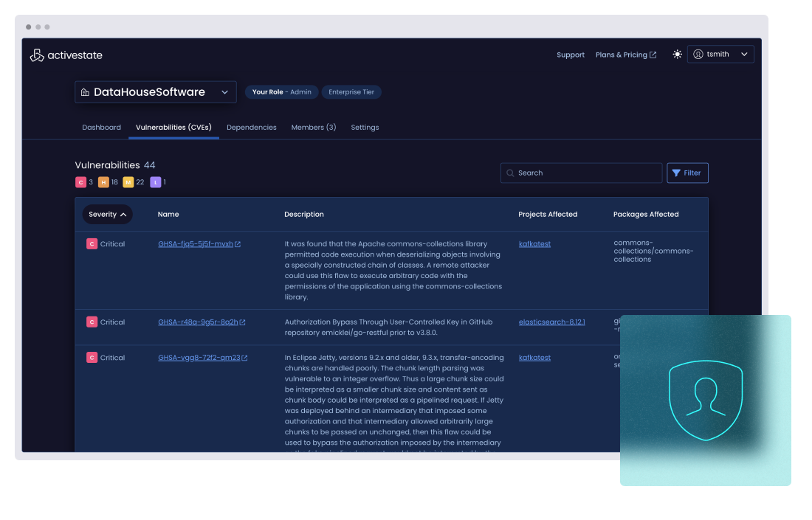
Task: Switch to the Dependencies tab
Action: click(x=251, y=128)
